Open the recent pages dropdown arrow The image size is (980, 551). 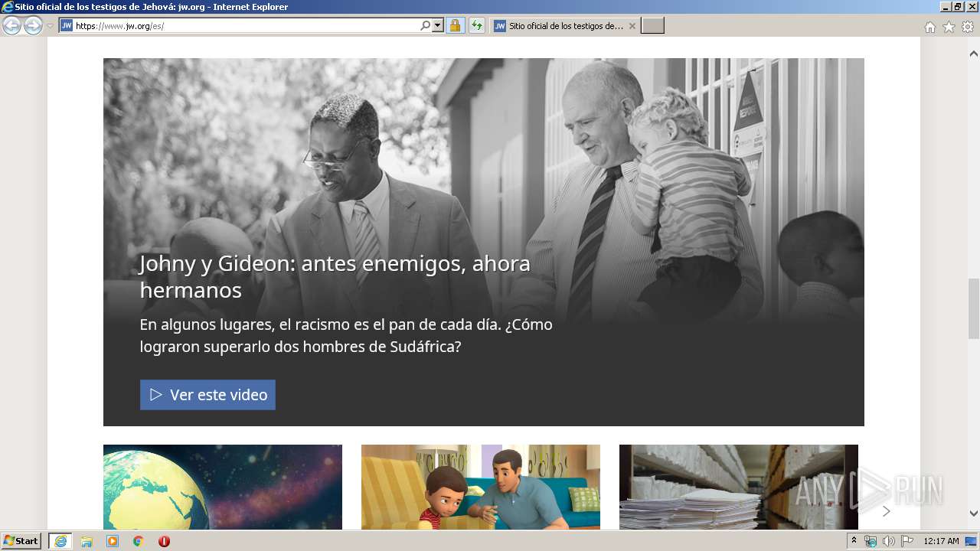click(50, 26)
